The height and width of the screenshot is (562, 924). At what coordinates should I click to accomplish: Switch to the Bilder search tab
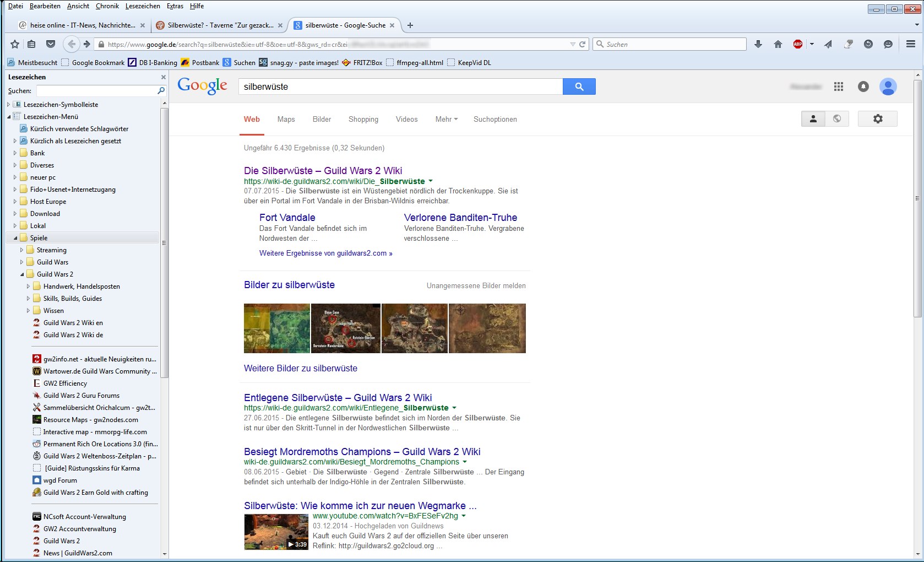322,119
